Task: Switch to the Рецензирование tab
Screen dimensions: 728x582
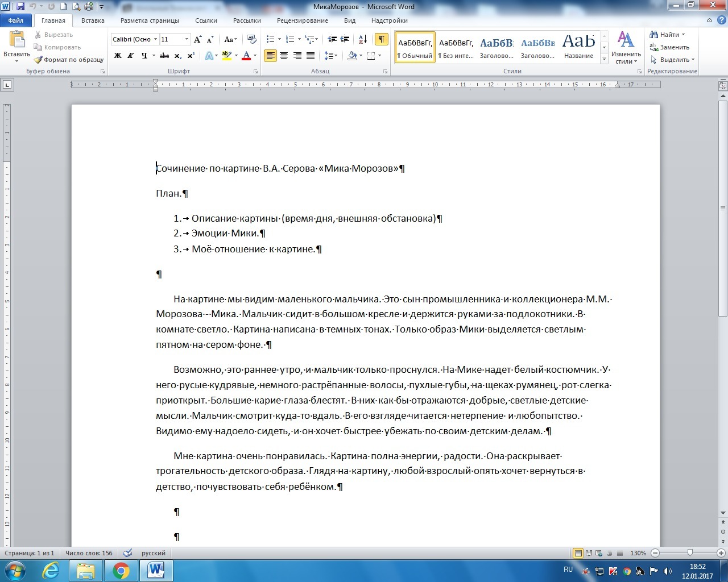Action: (x=303, y=20)
